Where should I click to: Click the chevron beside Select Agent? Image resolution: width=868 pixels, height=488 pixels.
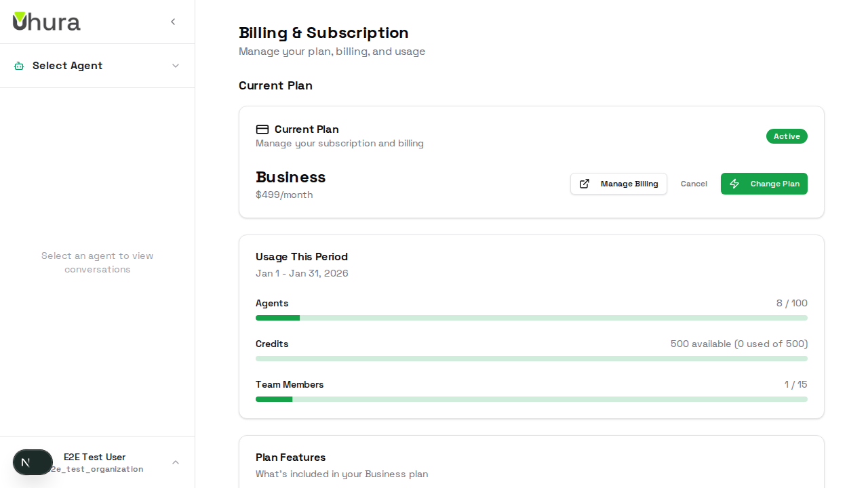176,66
